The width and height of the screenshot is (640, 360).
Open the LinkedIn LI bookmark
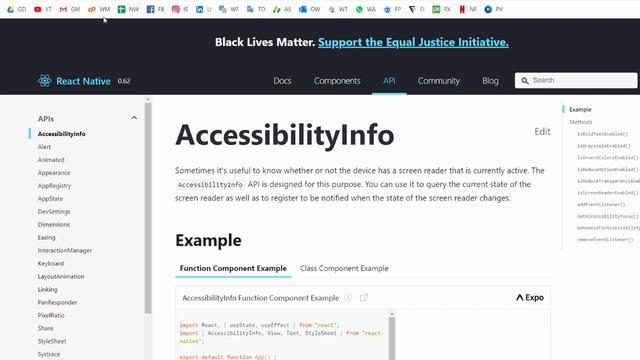pyautogui.click(x=199, y=9)
